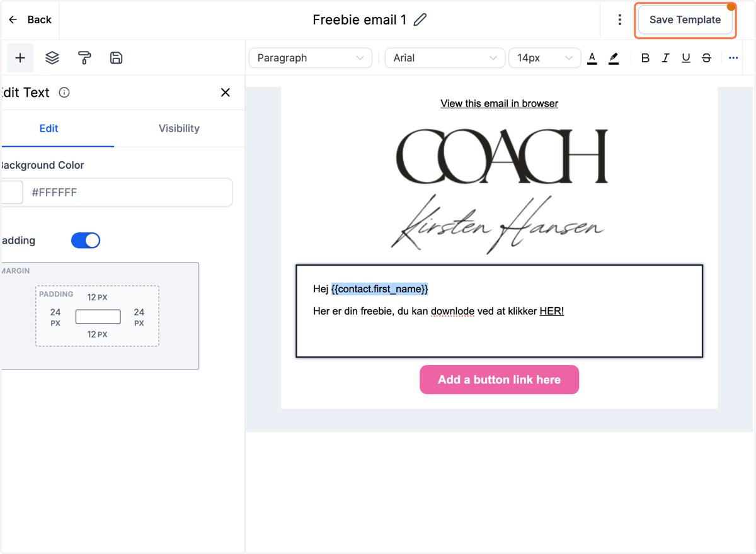Click the HER! link in email text
Viewport: 756px width, 554px height.
(x=552, y=311)
